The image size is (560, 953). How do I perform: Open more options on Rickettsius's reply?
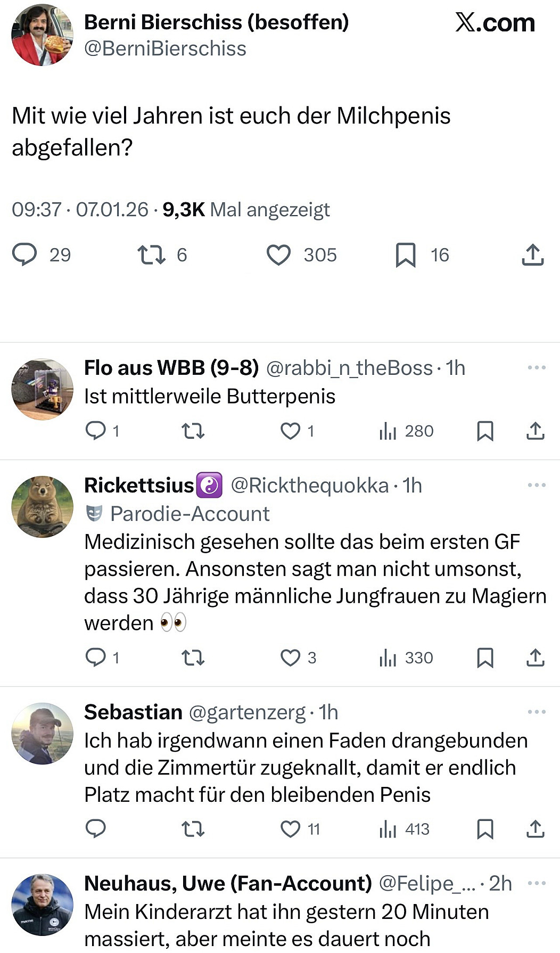537,486
